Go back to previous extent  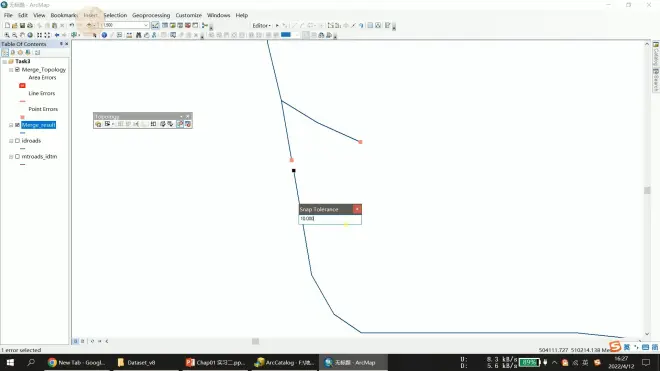click(x=57, y=35)
